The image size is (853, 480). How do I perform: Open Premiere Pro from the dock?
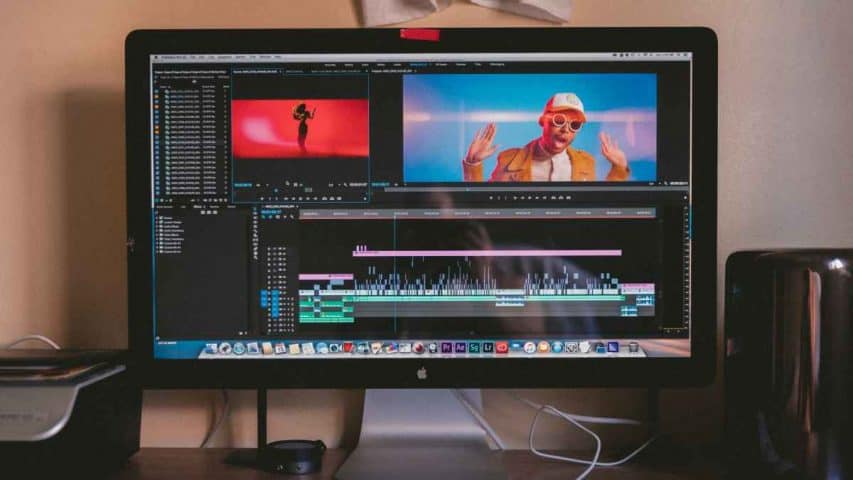point(446,347)
